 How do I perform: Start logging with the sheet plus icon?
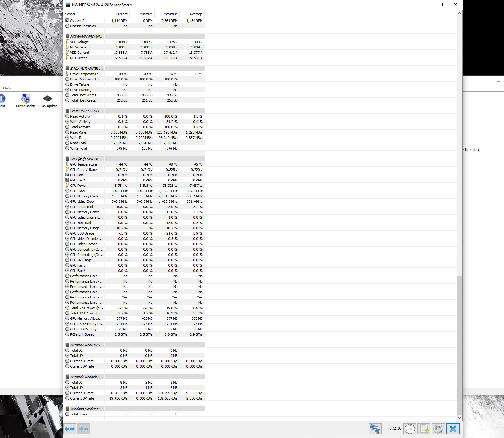pyautogui.click(x=424, y=429)
